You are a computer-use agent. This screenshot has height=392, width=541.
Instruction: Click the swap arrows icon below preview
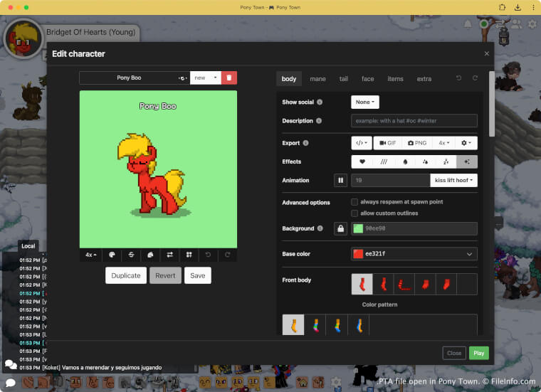[x=169, y=255]
